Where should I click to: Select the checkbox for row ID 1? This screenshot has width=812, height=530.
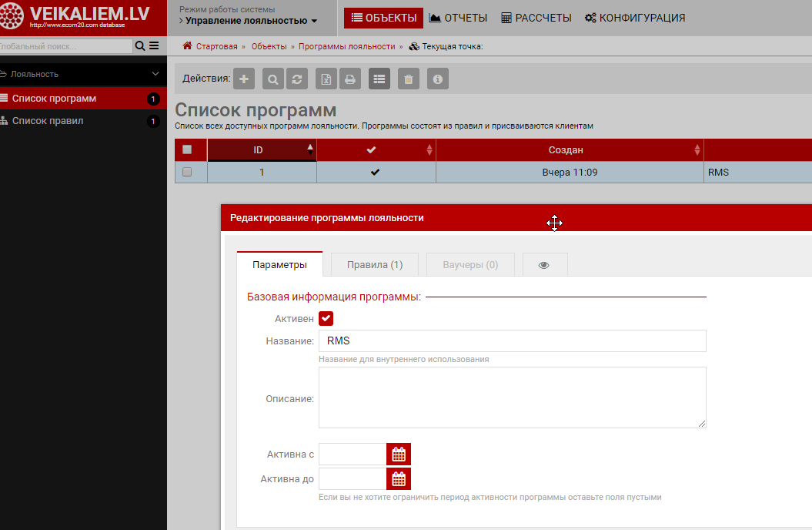[187, 173]
